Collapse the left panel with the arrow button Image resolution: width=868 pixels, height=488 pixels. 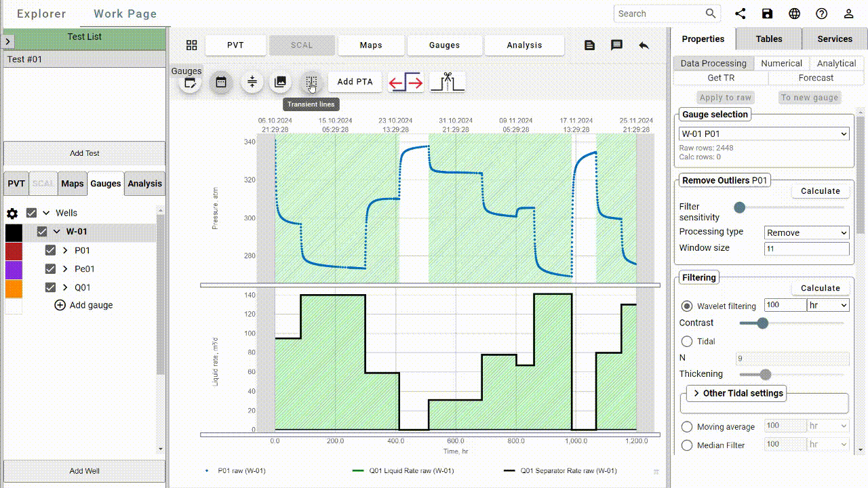[x=8, y=42]
